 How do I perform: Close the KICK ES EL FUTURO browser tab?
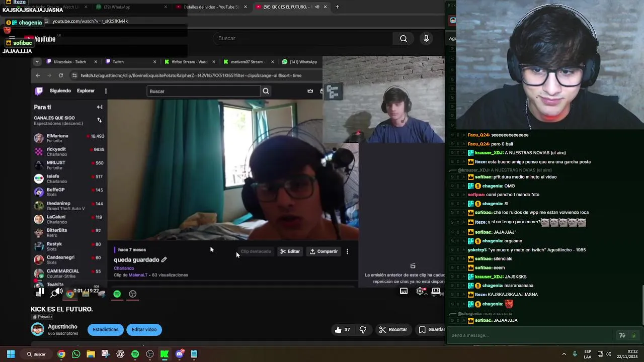[x=325, y=7]
